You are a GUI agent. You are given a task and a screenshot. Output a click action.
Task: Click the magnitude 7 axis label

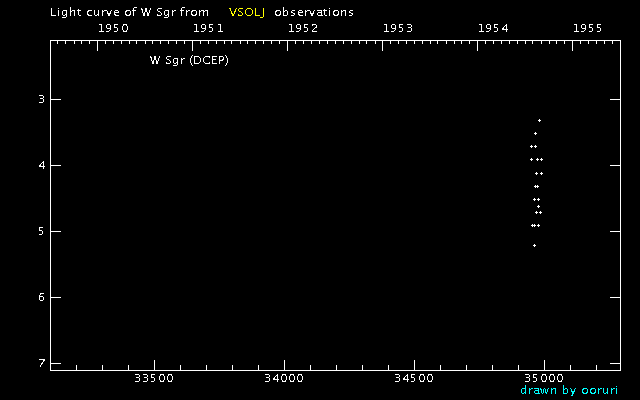pos(41,363)
